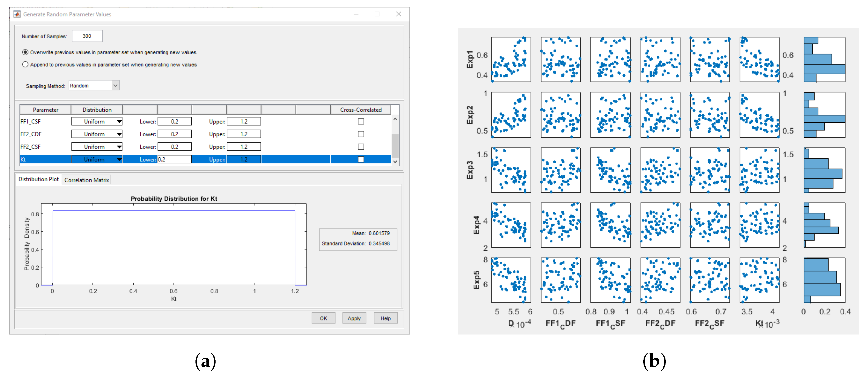The width and height of the screenshot is (868, 376).
Task: Click the maximize window button
Action: pos(377,14)
